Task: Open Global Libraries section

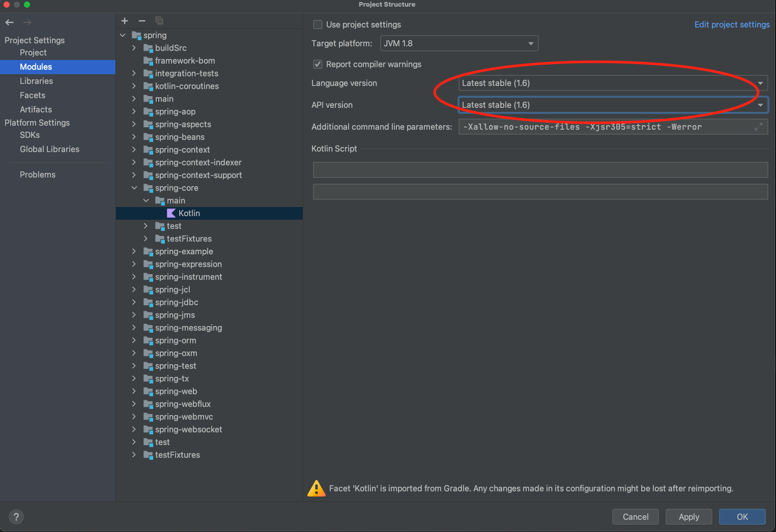Action: [49, 149]
